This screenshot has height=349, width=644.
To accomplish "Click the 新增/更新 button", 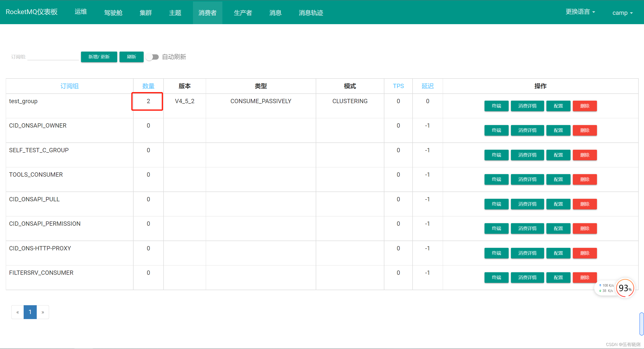I will coord(99,57).
